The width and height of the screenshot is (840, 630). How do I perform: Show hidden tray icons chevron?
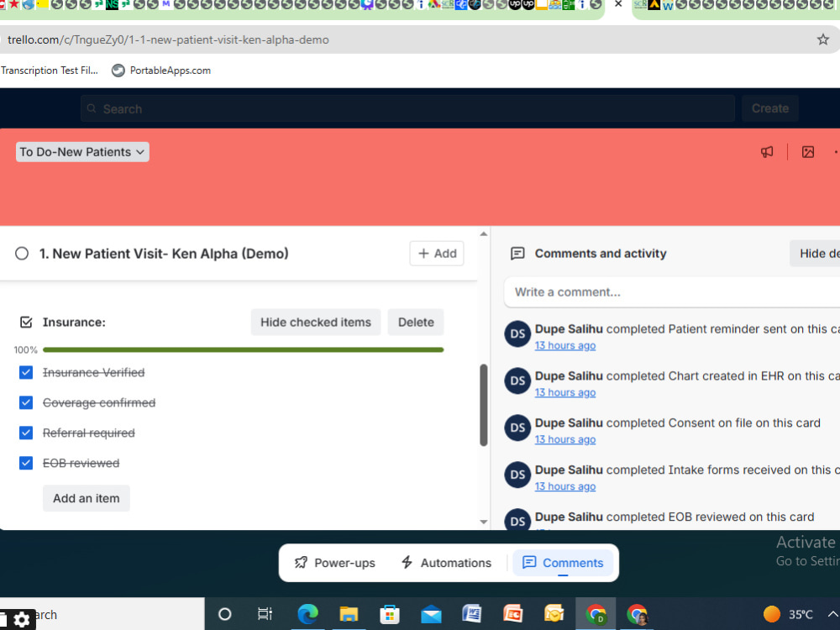coord(832,614)
